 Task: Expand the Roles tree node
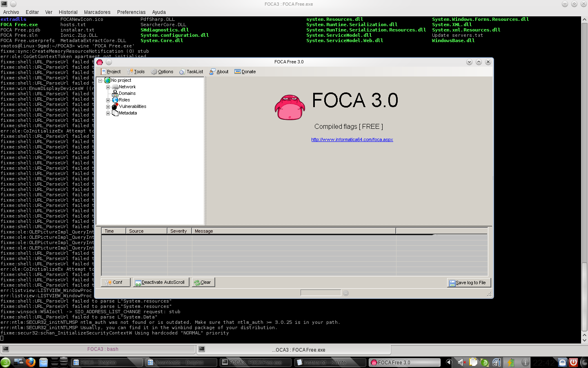(x=107, y=100)
